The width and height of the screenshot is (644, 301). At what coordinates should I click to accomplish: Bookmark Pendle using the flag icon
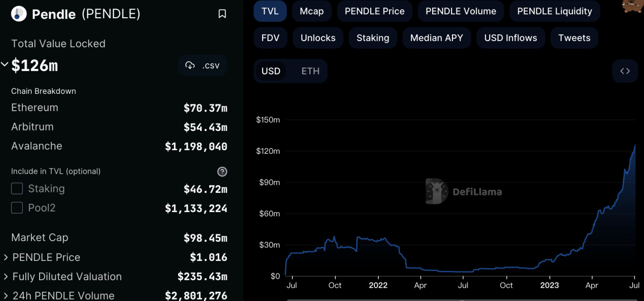[222, 14]
